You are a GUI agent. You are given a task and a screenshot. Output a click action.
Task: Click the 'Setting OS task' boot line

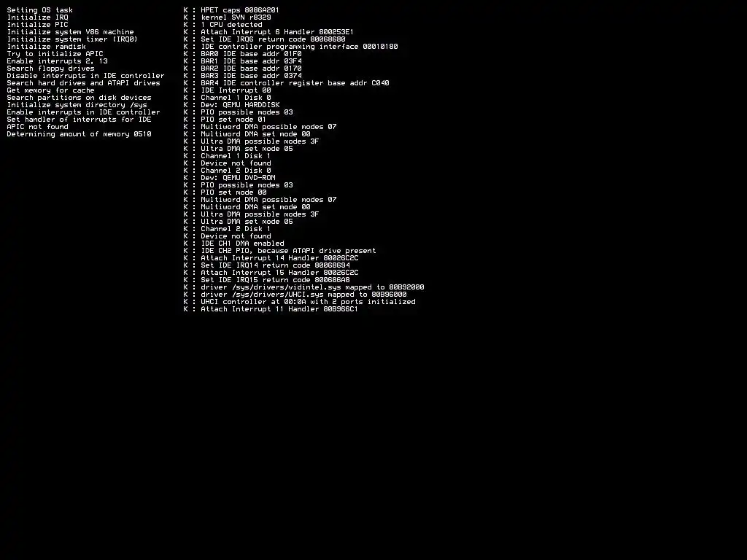pos(40,10)
